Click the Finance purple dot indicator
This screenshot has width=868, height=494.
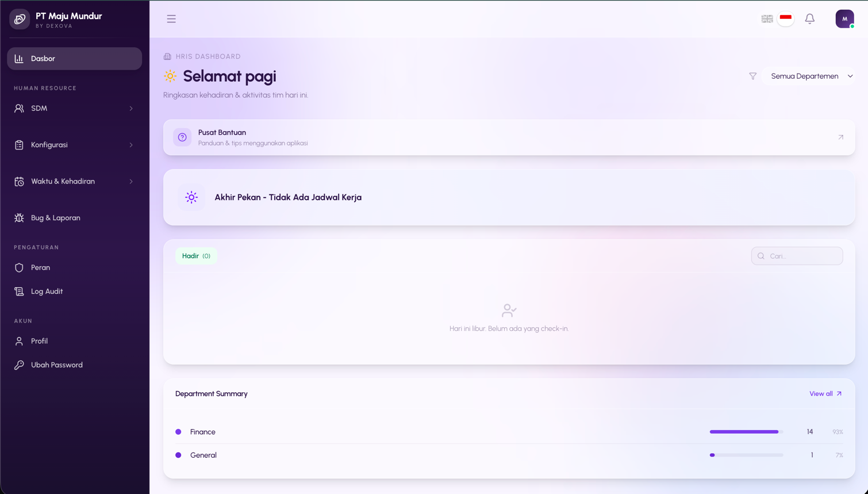point(178,432)
